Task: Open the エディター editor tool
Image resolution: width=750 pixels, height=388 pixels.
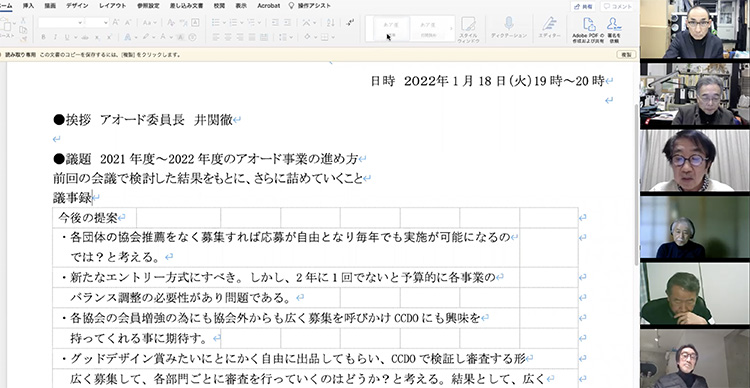Action: click(550, 28)
